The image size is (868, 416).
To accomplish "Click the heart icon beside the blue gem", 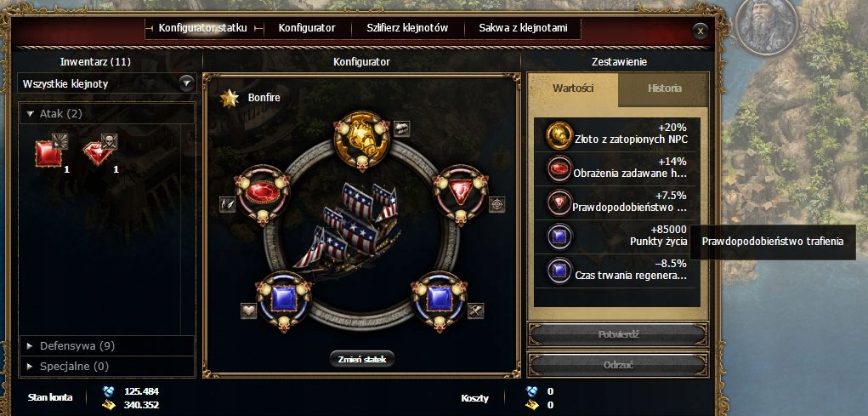I will click(x=248, y=311).
